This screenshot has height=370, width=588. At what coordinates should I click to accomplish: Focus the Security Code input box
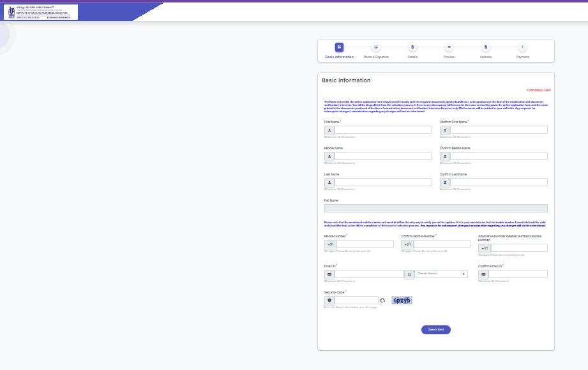pyautogui.click(x=356, y=300)
